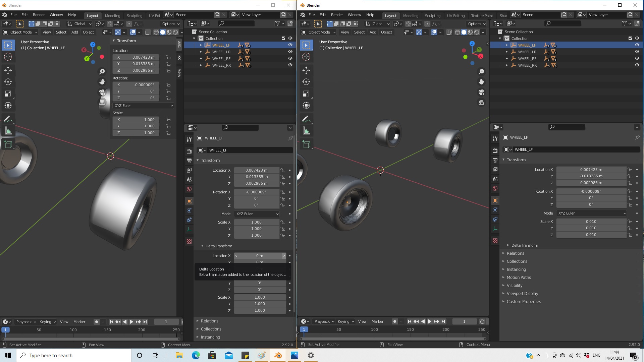Pin the WHEEL_LF properties in right editor
644x362 pixels.
pos(637,137)
